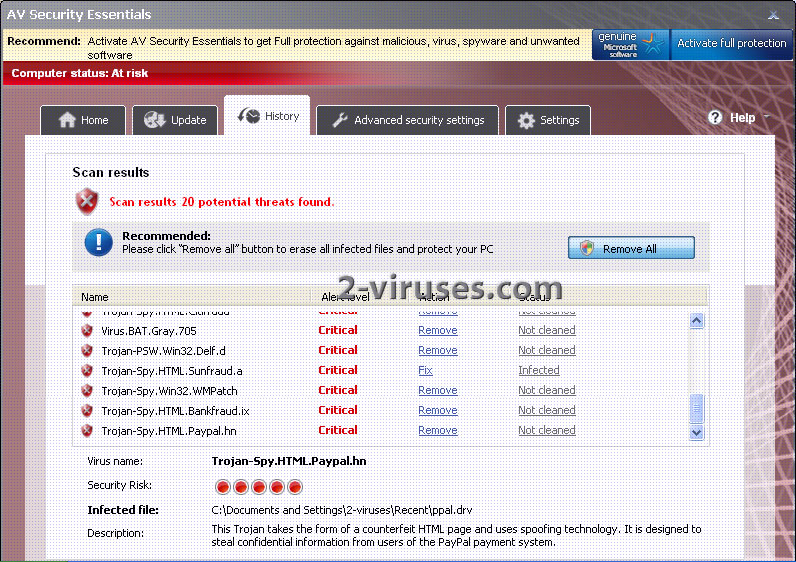Select the Virus.BAT.Gray.705 row name
This screenshot has width=796, height=562.
pos(149,331)
